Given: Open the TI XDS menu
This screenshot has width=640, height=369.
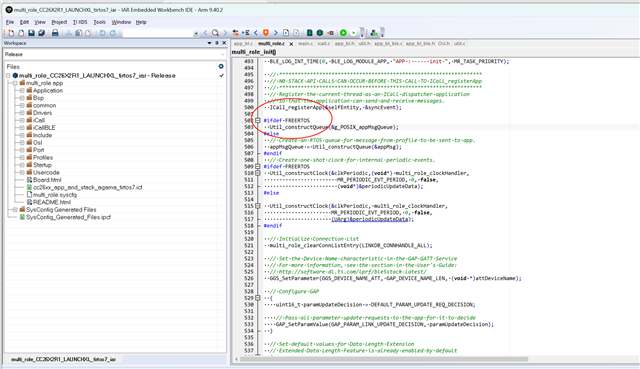Looking at the screenshot, I should click(80, 22).
